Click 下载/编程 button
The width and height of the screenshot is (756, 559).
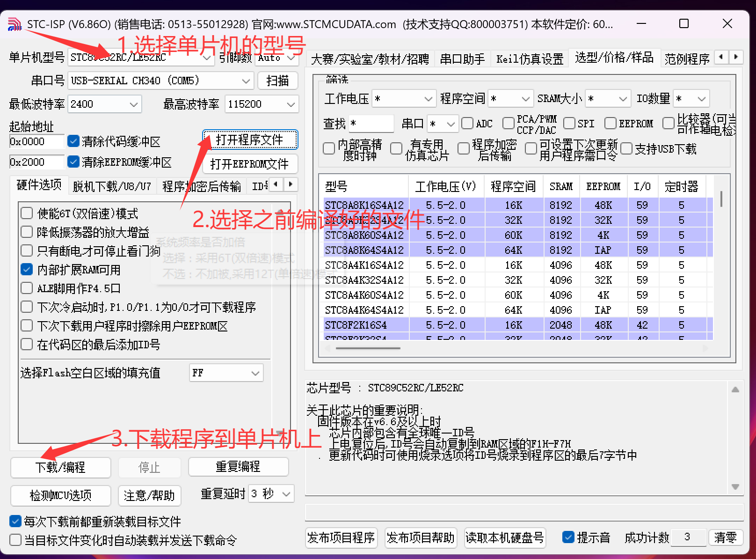(60, 467)
